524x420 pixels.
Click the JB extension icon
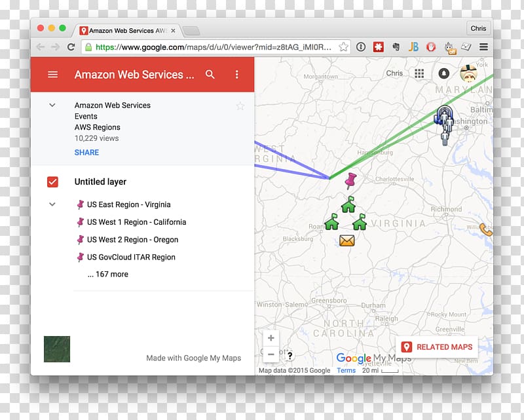413,47
